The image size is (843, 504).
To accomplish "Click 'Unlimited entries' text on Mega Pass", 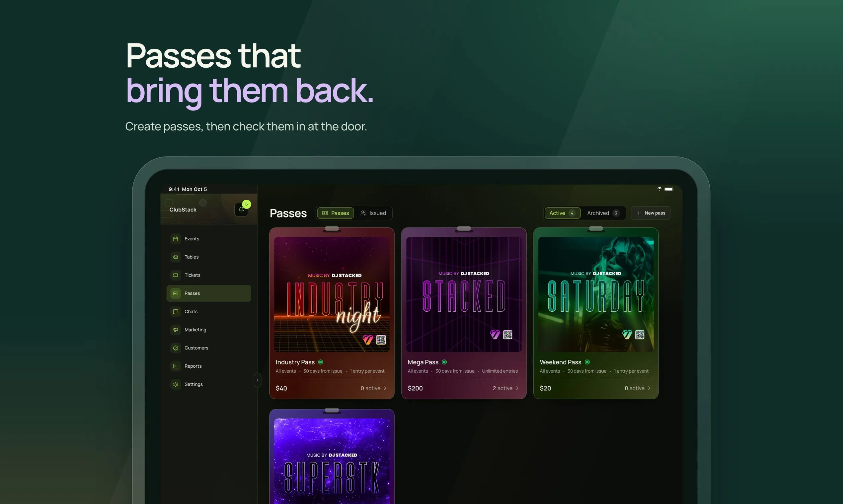I will 500,371.
